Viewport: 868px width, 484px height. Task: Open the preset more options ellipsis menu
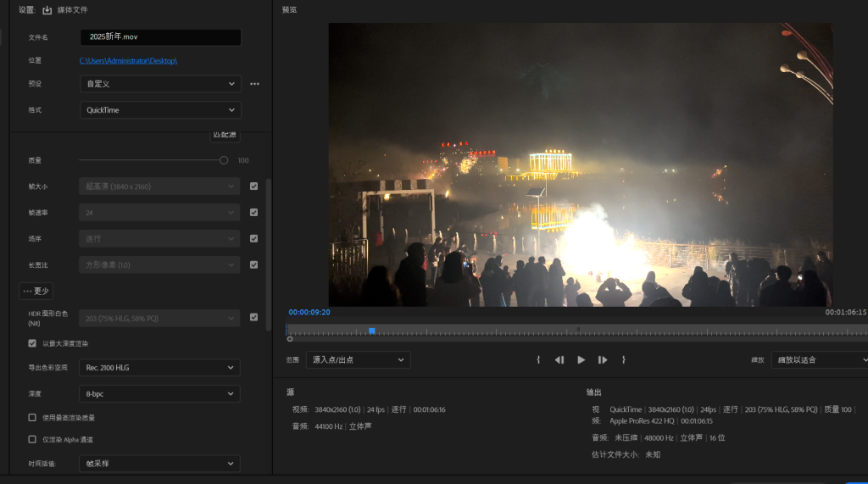pyautogui.click(x=254, y=84)
